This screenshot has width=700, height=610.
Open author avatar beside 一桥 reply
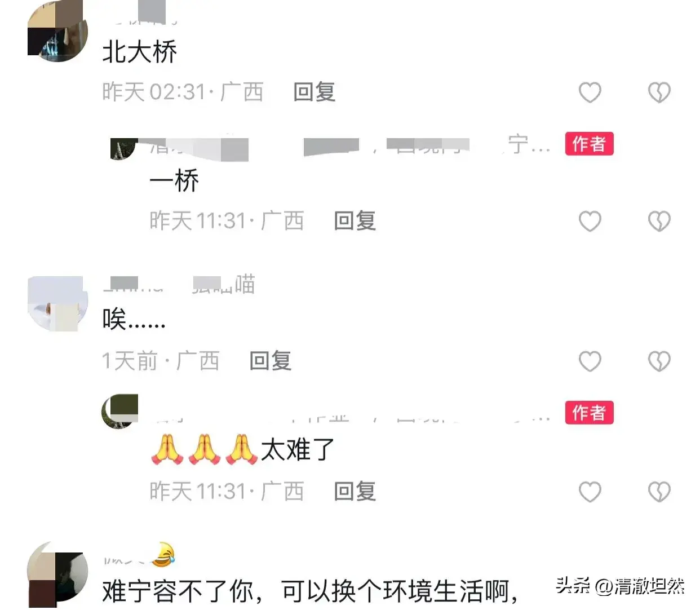click(x=123, y=148)
